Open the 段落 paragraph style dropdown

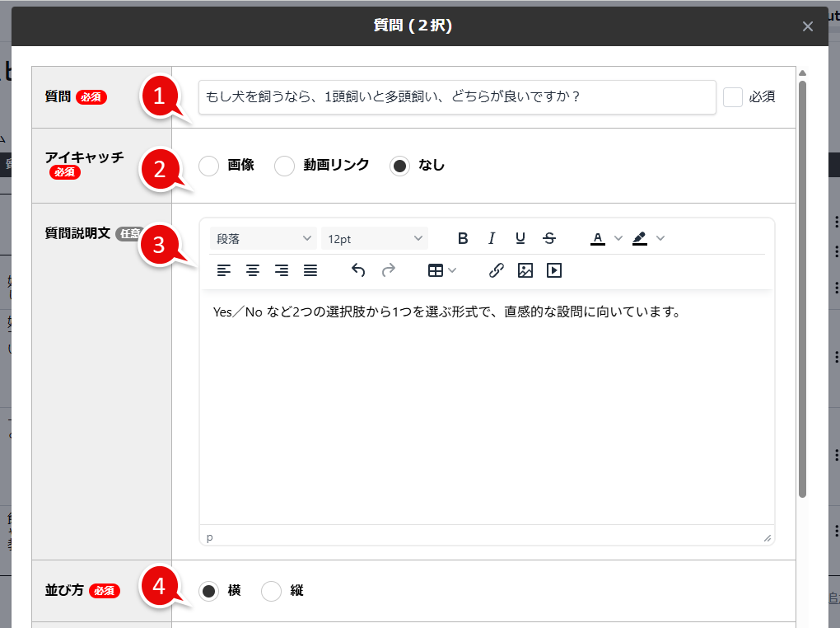[263, 237]
